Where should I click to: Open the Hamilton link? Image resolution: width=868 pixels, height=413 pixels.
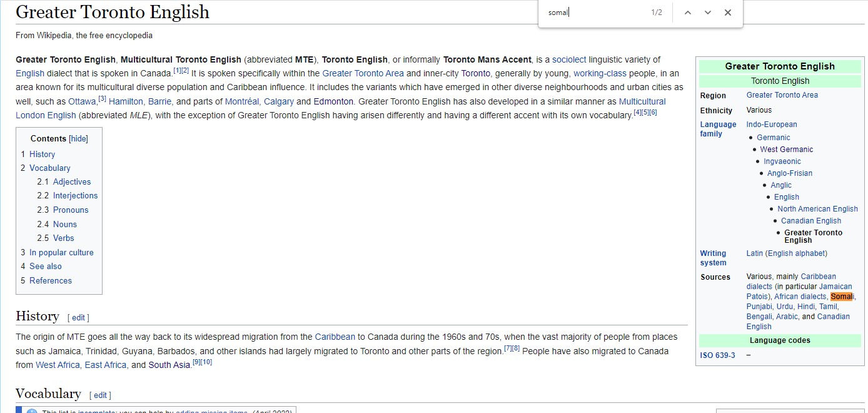pos(126,101)
